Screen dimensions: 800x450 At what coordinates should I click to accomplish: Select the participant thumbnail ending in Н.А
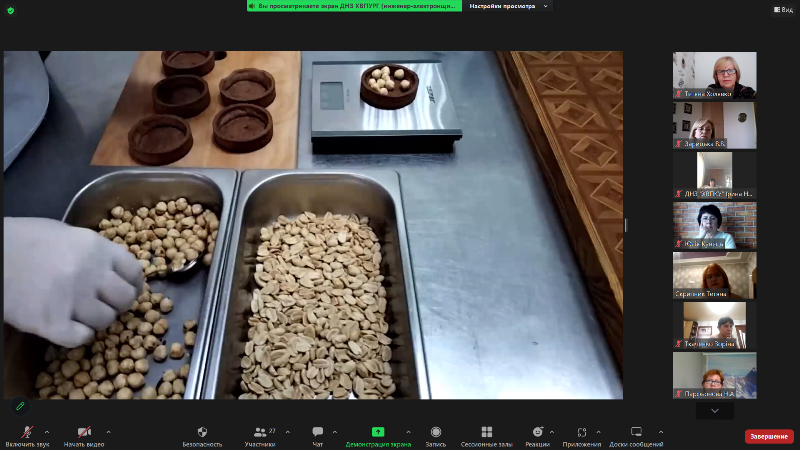tap(714, 375)
